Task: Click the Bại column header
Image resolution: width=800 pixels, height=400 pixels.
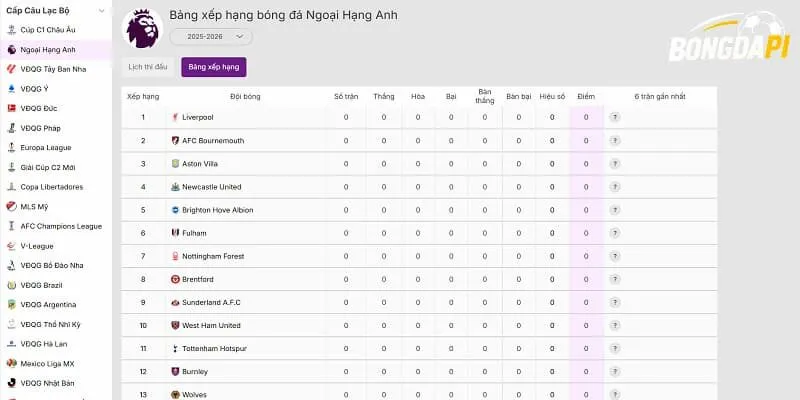Action: click(451, 96)
